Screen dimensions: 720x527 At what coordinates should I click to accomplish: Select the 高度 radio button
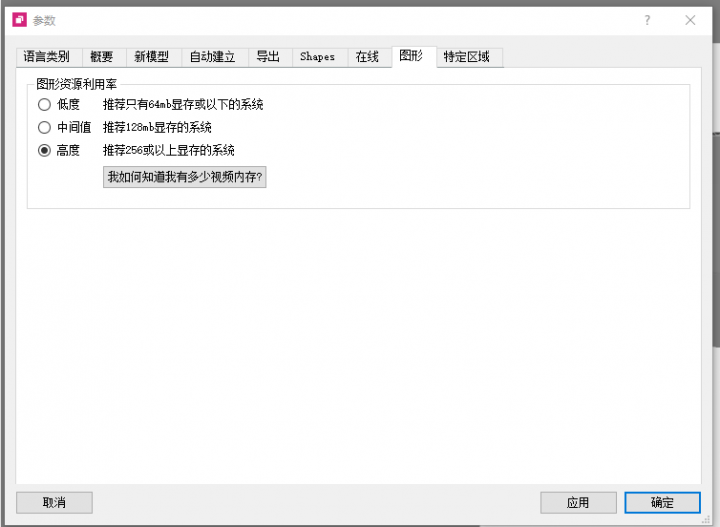point(44,150)
